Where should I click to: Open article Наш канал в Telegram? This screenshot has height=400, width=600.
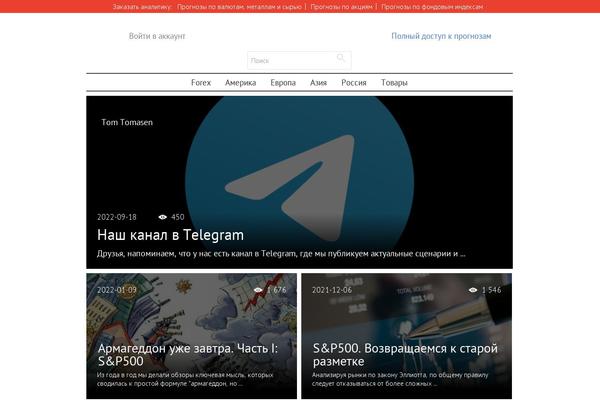click(170, 235)
